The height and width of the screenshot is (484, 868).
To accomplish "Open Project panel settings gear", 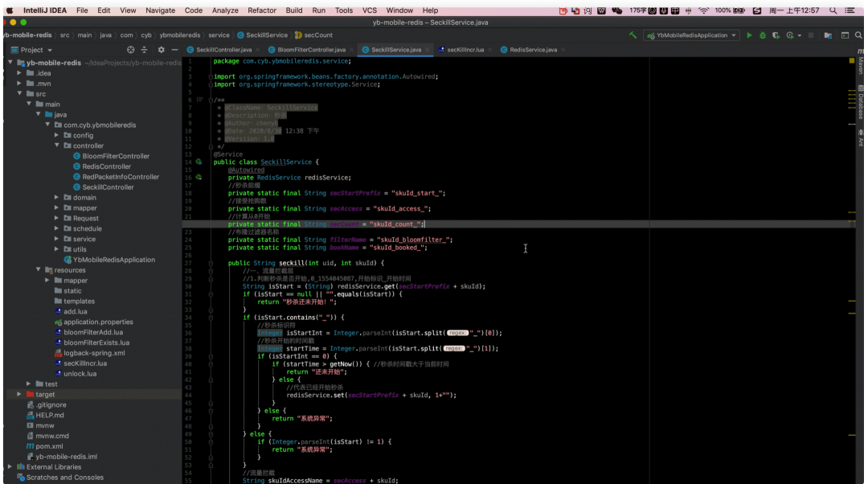I will tap(161, 50).
